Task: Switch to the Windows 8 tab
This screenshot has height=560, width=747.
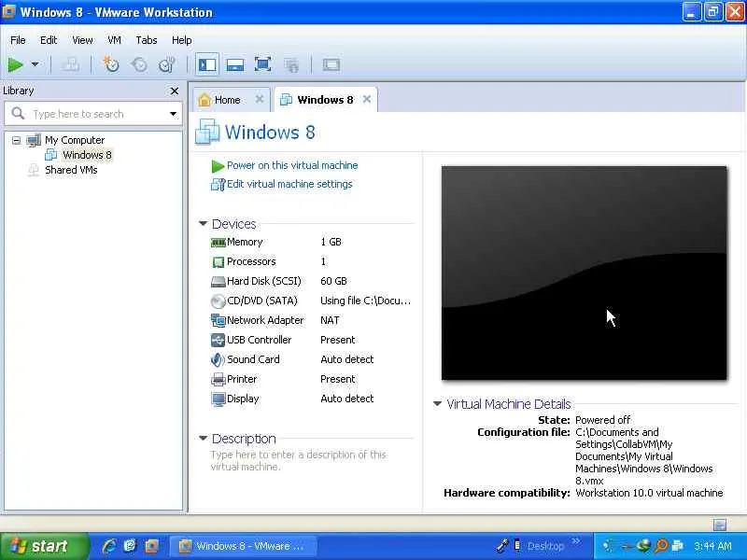Action: 324,100
